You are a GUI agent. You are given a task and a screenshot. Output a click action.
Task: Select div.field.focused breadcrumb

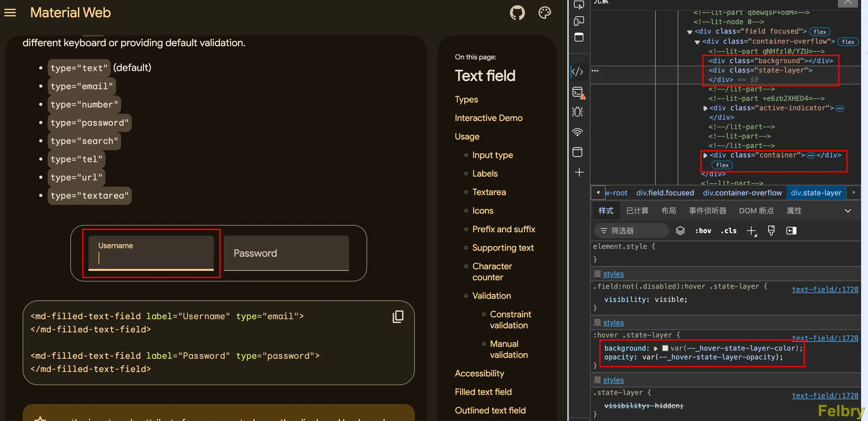[x=665, y=193]
